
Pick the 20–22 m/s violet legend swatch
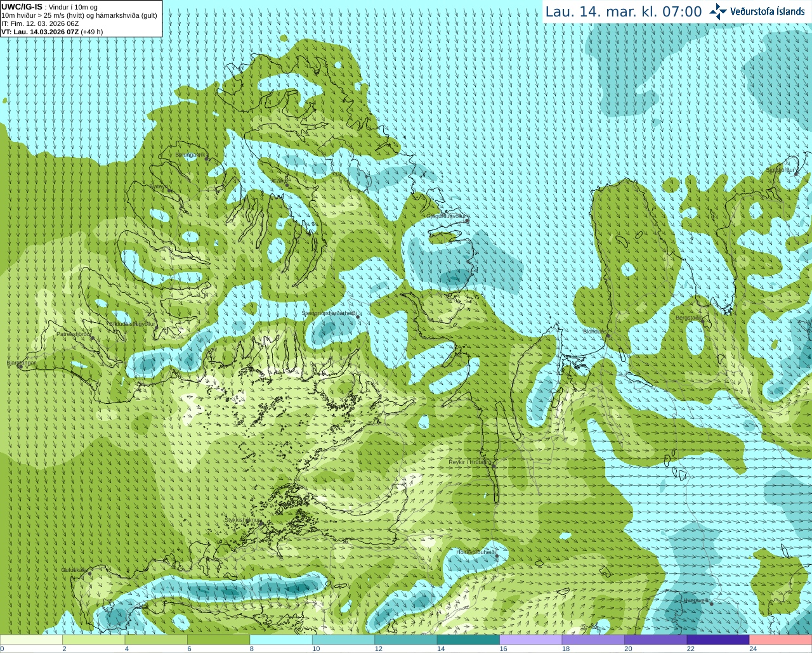(x=655, y=640)
